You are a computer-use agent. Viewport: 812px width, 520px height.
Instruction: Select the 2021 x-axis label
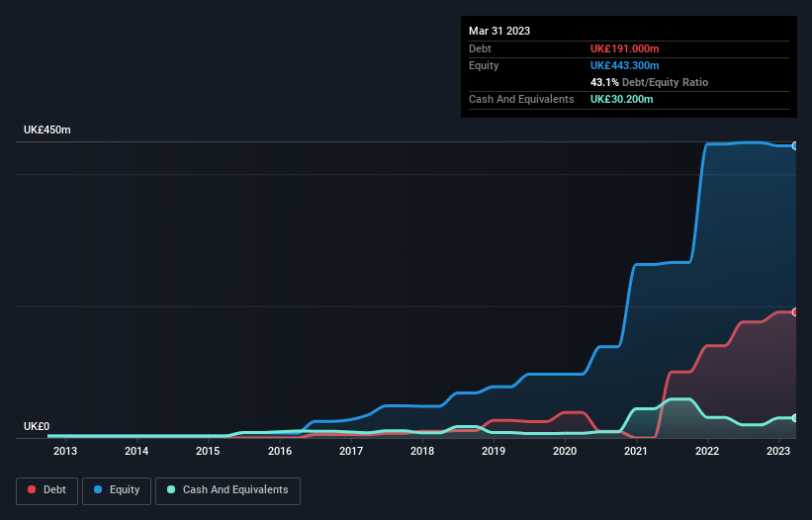pyautogui.click(x=636, y=451)
